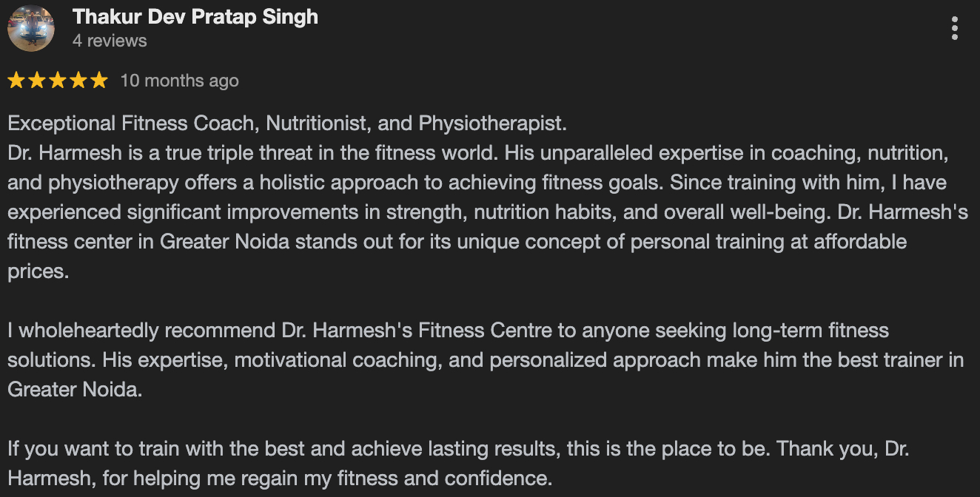980x497 pixels.
Task: Click Thakur Dev Pratap Singh's profile avatar
Action: tap(30, 28)
